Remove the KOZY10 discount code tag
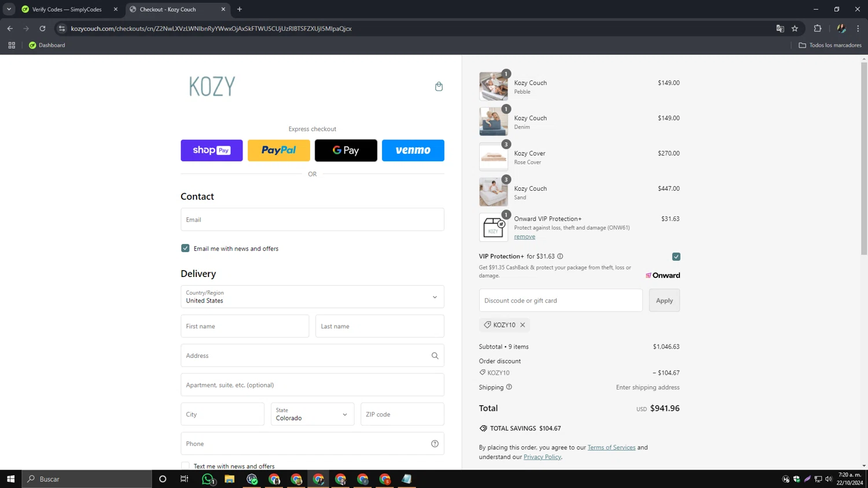 point(523,325)
